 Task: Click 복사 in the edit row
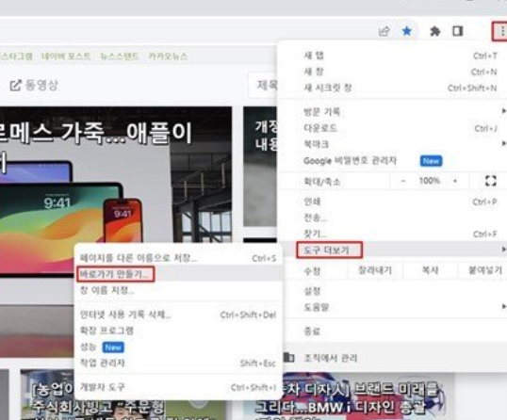pyautogui.click(x=431, y=270)
